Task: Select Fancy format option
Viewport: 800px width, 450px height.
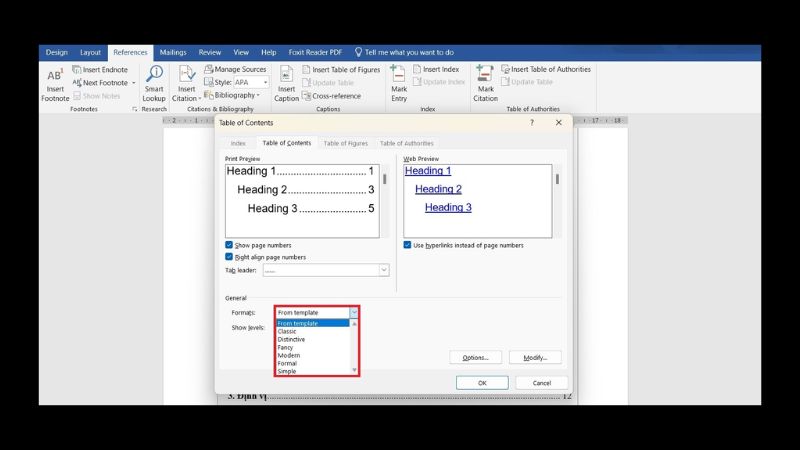Action: click(312, 347)
